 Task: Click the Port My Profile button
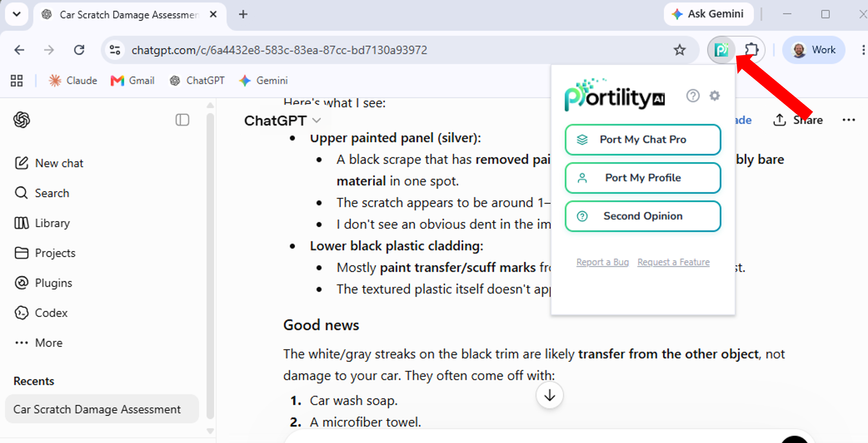[x=643, y=178]
